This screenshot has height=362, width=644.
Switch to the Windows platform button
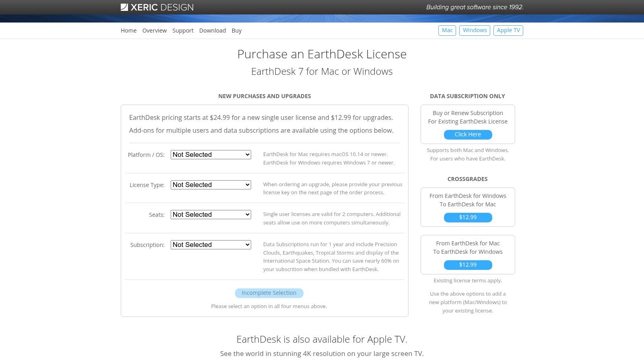tap(475, 31)
